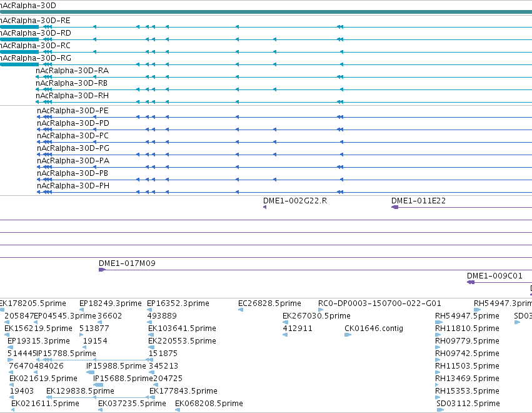Select EST RH13469.5prime
Screen dimensions: 532x413
point(467,379)
